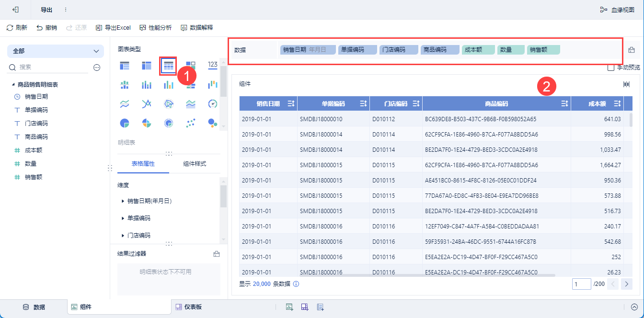Switch to the 组件样式 tab
Viewport: 644px width, 318px height.
point(195,164)
